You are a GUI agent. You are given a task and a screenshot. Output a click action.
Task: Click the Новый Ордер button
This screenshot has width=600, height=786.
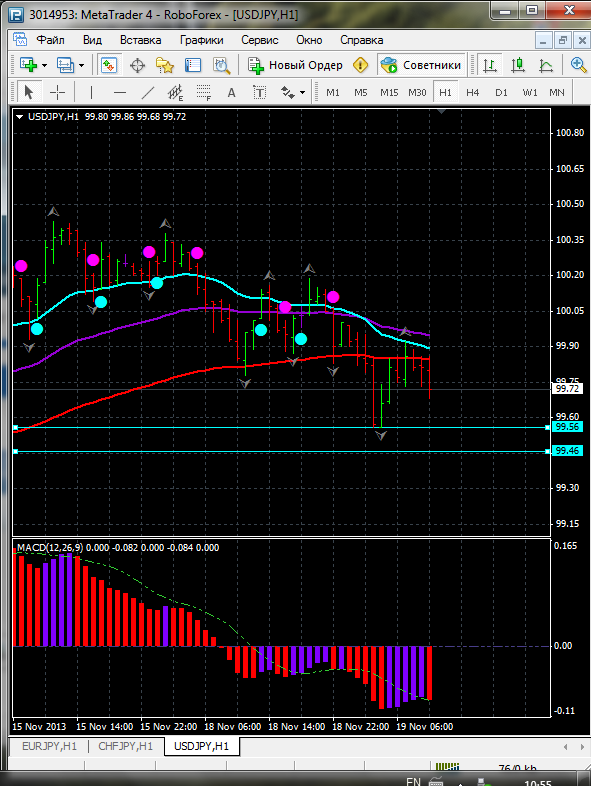point(295,65)
